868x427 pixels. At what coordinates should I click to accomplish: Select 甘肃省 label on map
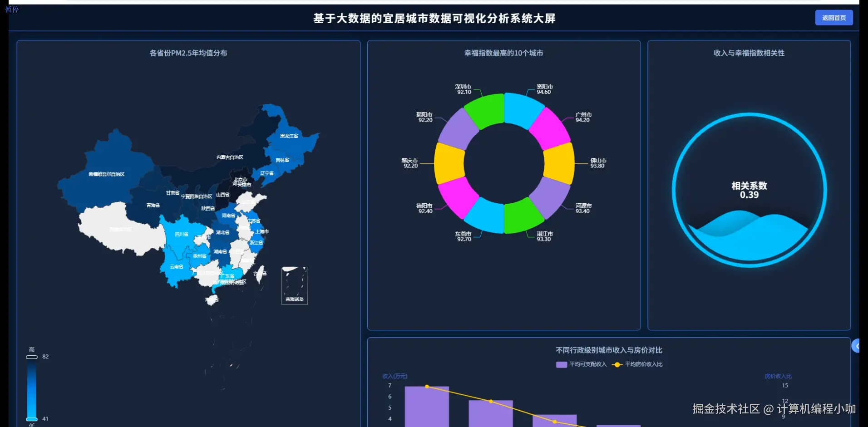173,193
